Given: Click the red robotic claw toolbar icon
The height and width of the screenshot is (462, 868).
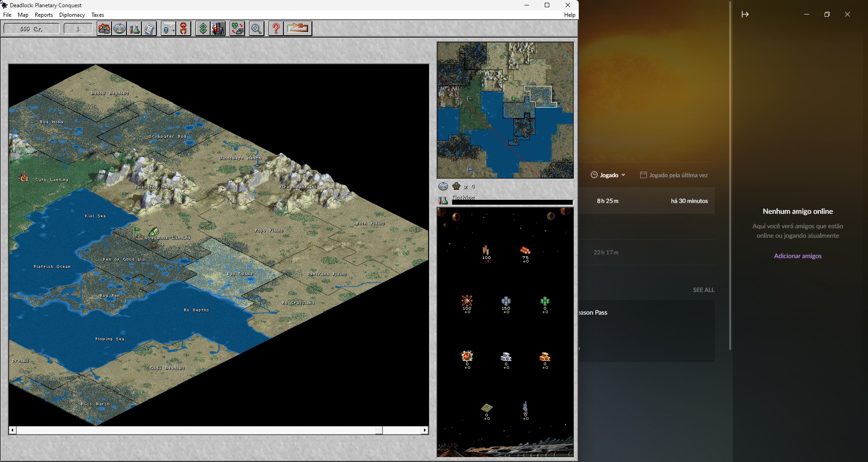Looking at the screenshot, I should click(x=184, y=29).
